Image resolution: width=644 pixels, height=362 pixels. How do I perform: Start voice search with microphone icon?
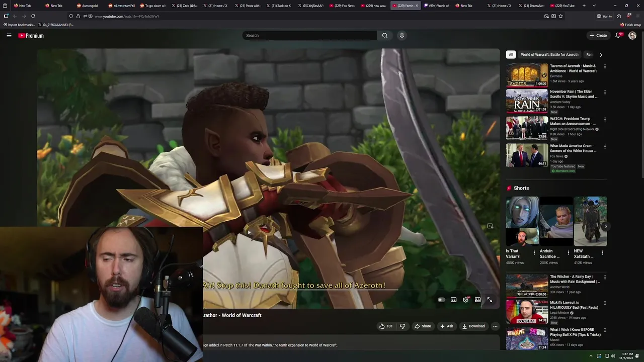[401, 36]
